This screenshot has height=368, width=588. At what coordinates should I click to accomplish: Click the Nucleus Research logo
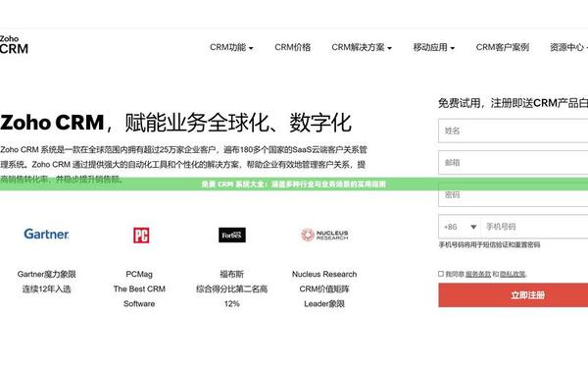click(324, 235)
